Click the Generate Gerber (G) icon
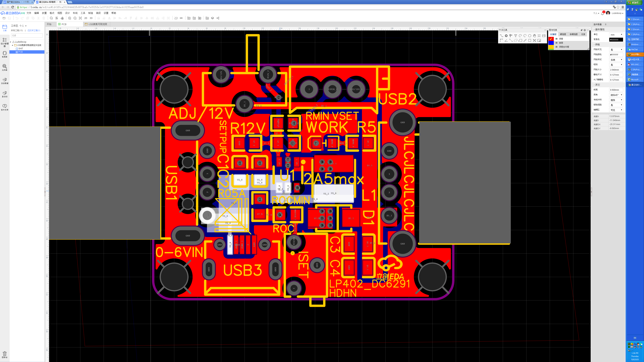Screen dimensions: 644x362 [194, 18]
